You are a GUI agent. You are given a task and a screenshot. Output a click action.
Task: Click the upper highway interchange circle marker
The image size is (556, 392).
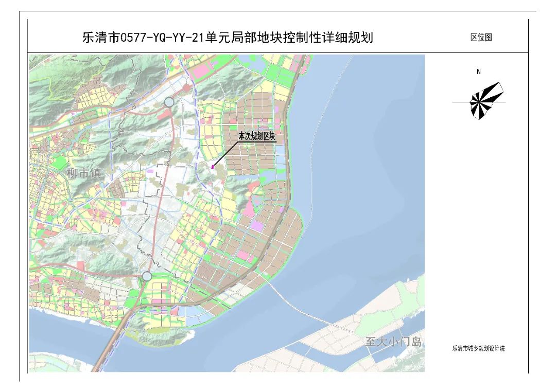pyautogui.click(x=169, y=102)
